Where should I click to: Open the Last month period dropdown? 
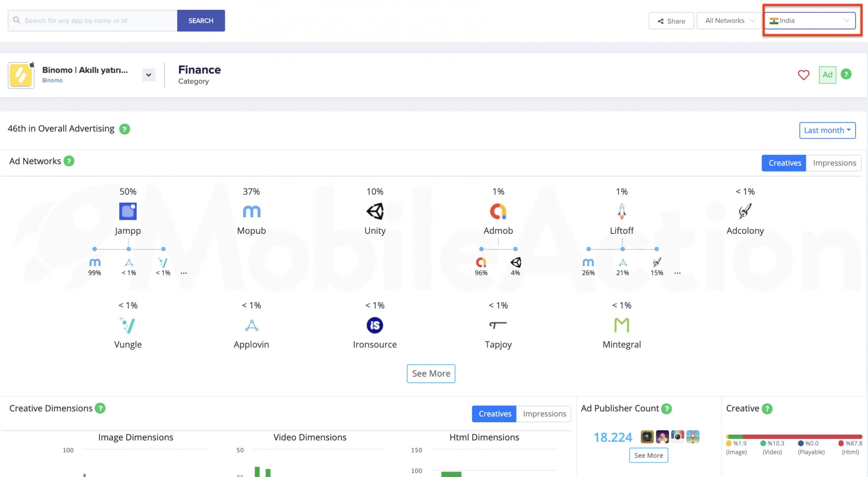click(x=827, y=130)
